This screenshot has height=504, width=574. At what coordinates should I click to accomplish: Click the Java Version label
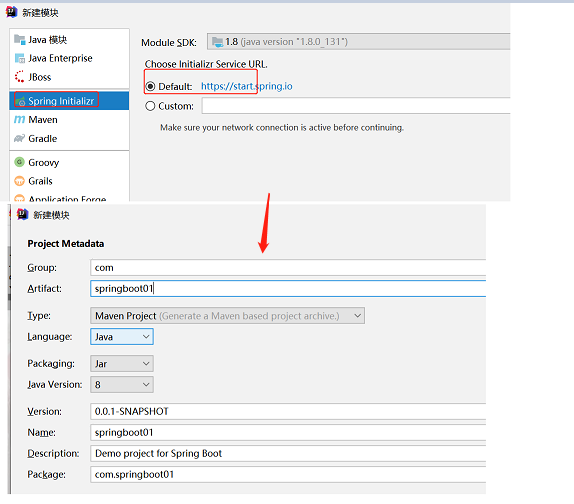pos(55,384)
